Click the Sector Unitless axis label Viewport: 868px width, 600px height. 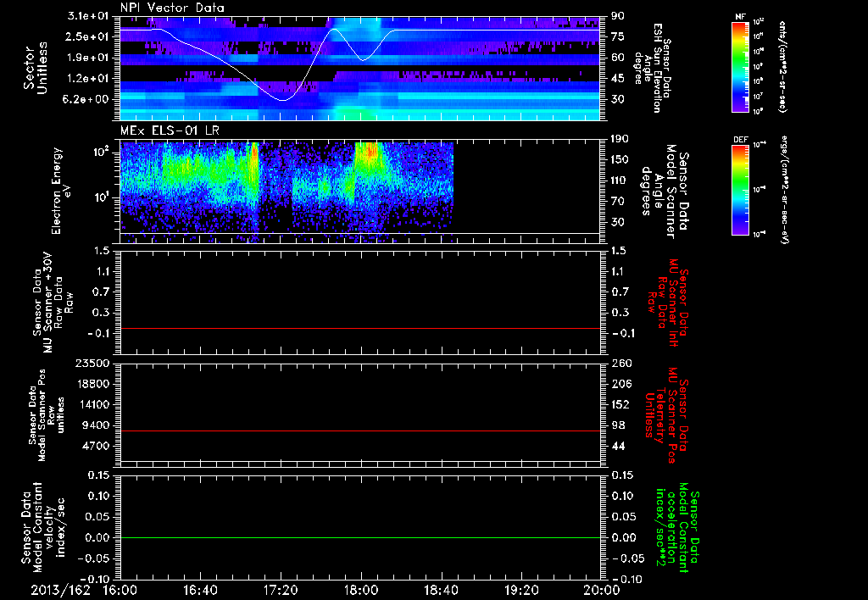[36, 68]
